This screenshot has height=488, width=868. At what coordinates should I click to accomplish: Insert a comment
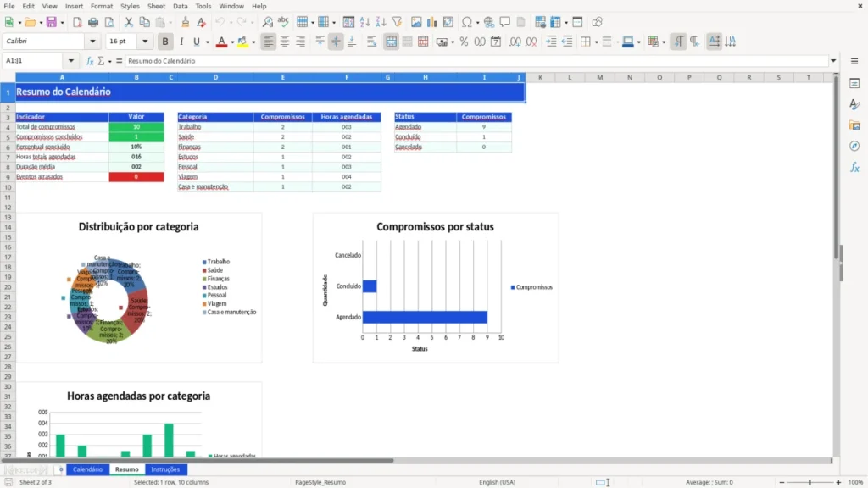(x=505, y=22)
